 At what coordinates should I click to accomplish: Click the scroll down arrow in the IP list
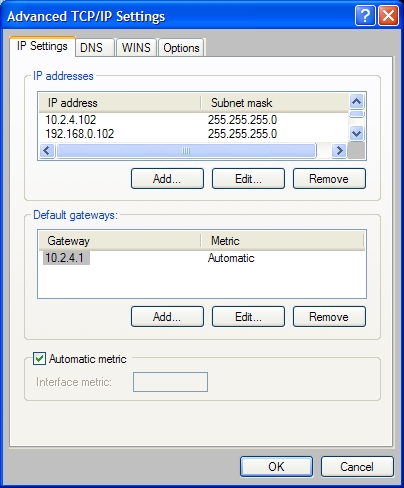click(x=356, y=134)
